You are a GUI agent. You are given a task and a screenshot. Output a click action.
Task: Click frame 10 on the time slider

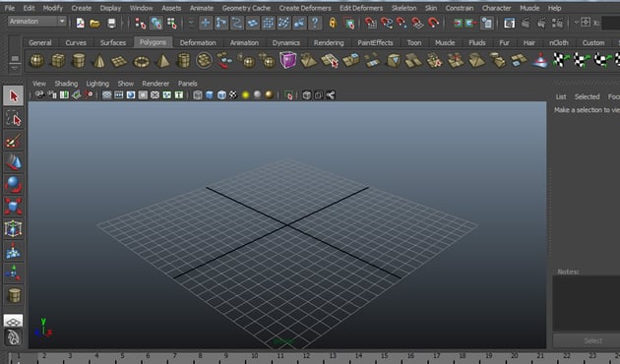click(x=255, y=356)
